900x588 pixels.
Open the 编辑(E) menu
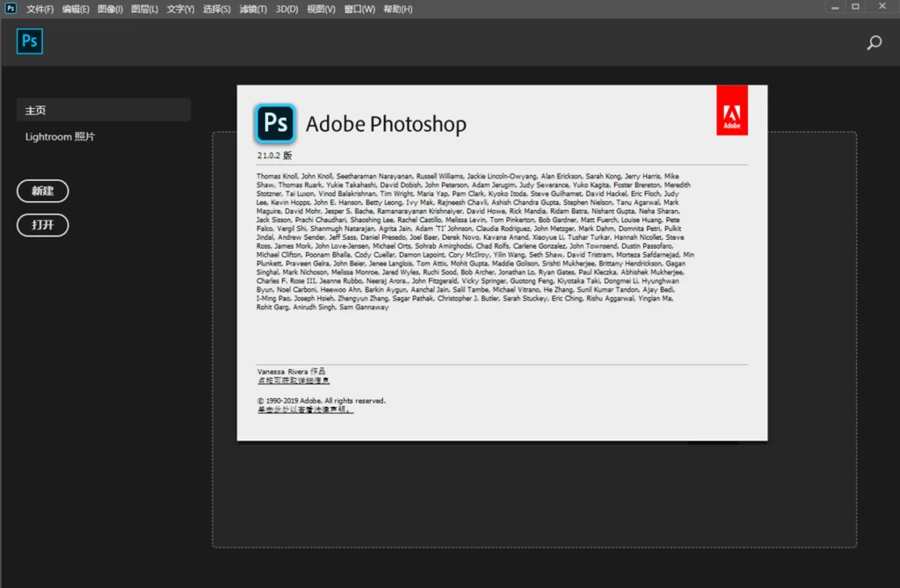(x=76, y=9)
